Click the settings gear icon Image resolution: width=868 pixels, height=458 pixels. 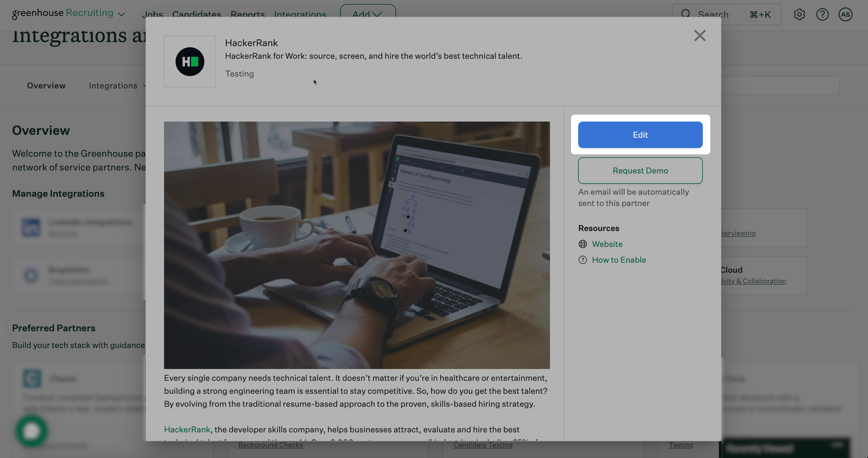pyautogui.click(x=799, y=14)
